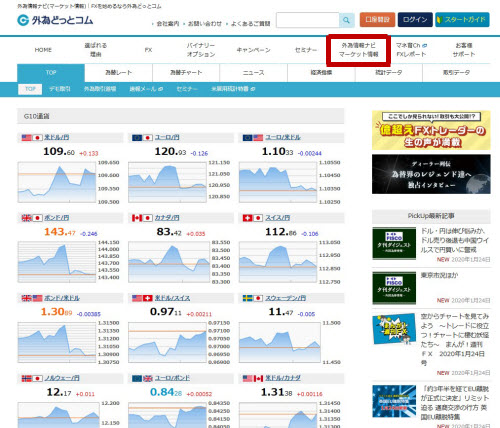Switch to the 為替チャート tab
The width and height of the screenshot is (500, 428).
(x=186, y=73)
